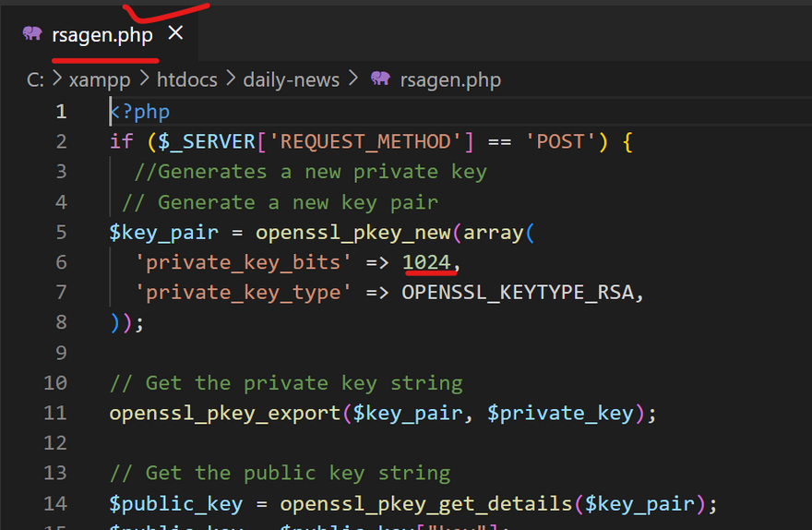This screenshot has height=530, width=812.
Task: Click the PHP elephant icon in the rsagen.php tab
Action: pos(32,34)
